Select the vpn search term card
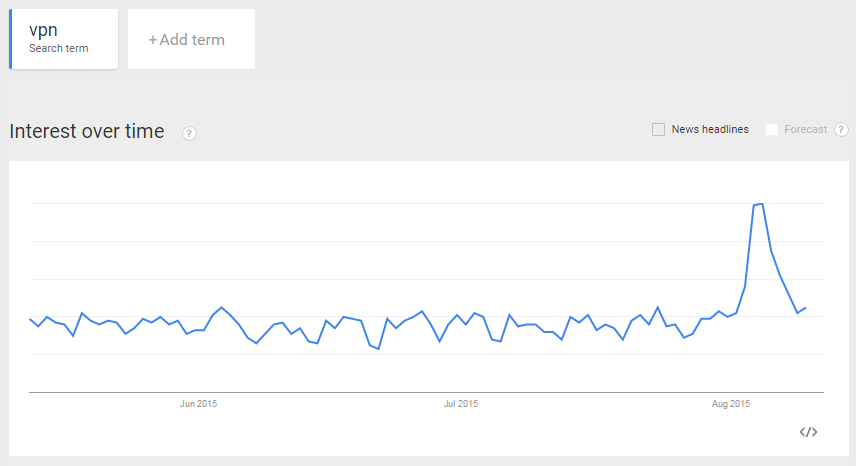The width and height of the screenshot is (856, 466). 64,39
